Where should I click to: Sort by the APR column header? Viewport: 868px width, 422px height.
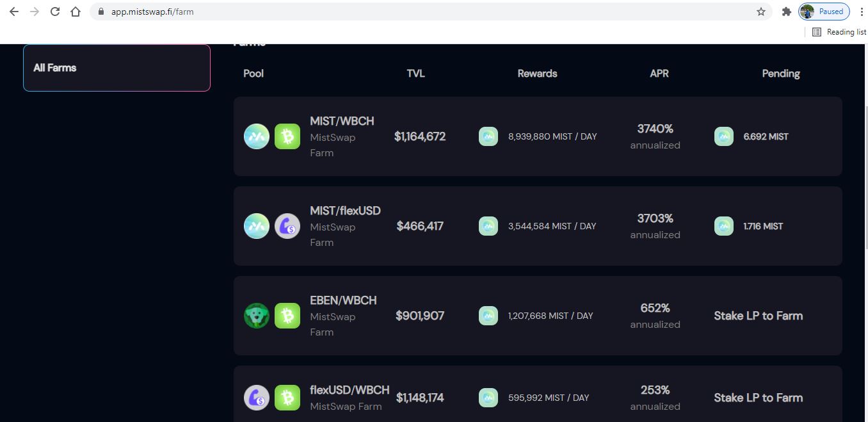pos(659,73)
